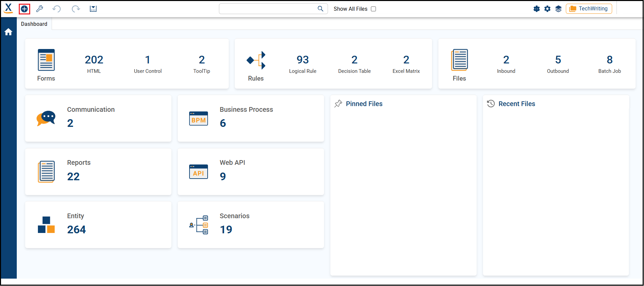Click the save icon in toolbar
This screenshot has width=644, height=286.
point(93,9)
